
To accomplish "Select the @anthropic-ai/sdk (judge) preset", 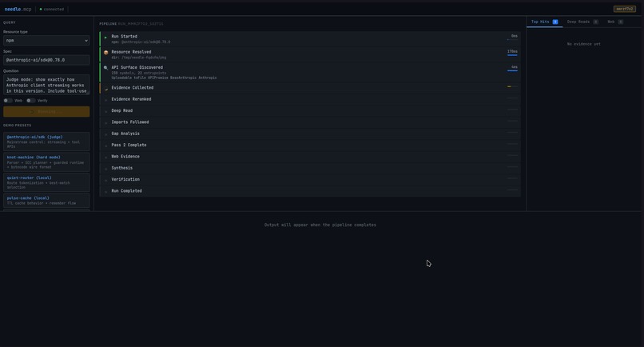I will 46,142.
